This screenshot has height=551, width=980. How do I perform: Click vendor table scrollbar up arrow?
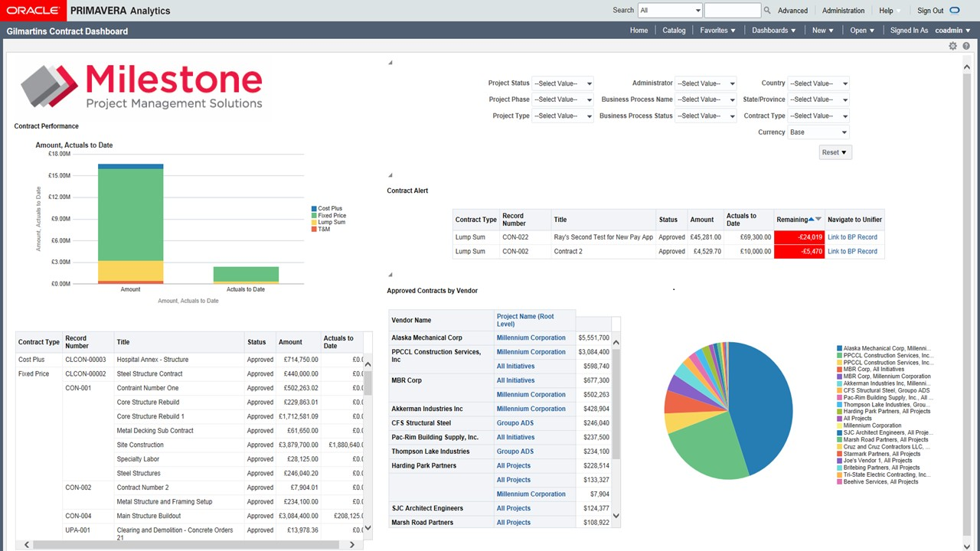616,342
